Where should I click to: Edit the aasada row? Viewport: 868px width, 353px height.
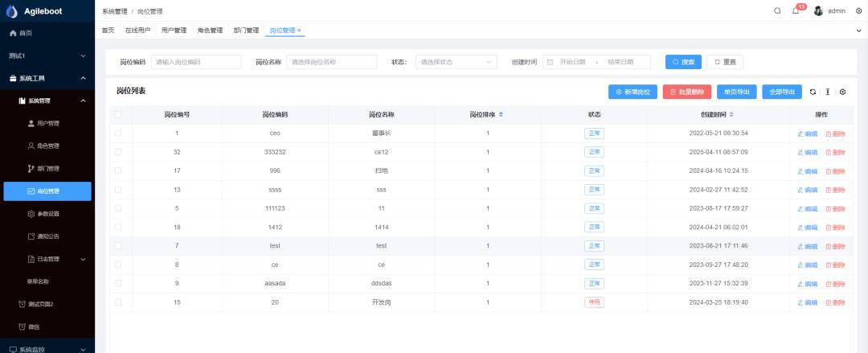(x=807, y=284)
